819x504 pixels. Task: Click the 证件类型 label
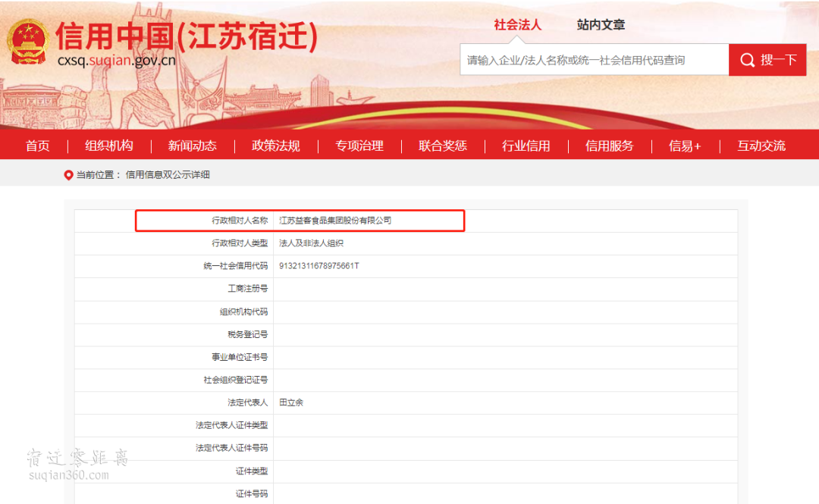click(252, 471)
